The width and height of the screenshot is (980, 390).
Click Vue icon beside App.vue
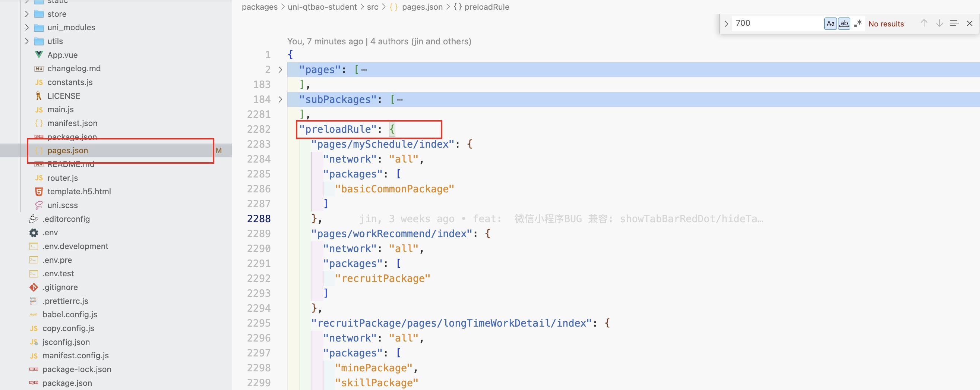[39, 54]
